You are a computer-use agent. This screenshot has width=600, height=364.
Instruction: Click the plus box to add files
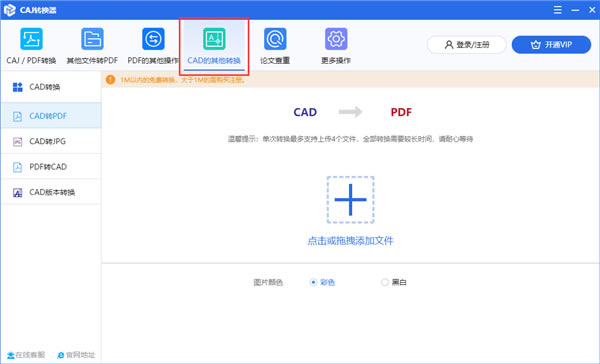coord(350,200)
